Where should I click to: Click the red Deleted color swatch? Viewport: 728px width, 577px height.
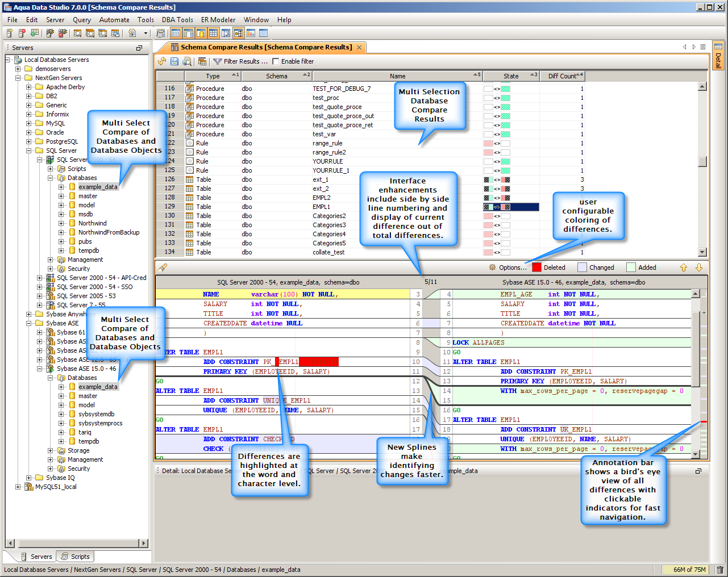536,267
